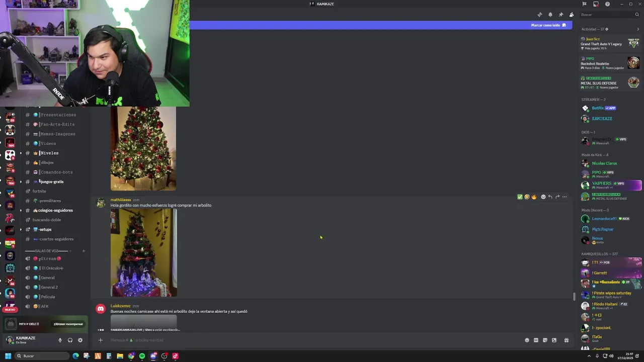Viewport: 644px width, 362px height.
Task: Add fire reaction to mathiiiiasss message
Action: tap(534, 197)
